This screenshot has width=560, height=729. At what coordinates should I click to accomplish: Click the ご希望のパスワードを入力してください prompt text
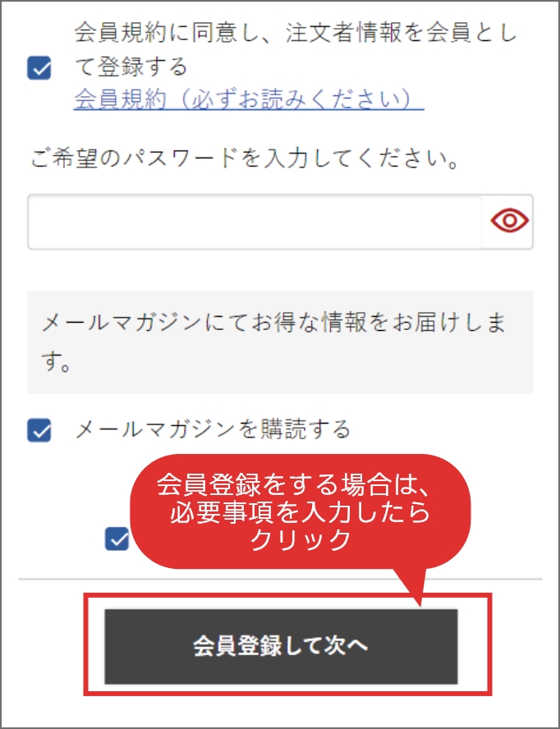point(246,158)
